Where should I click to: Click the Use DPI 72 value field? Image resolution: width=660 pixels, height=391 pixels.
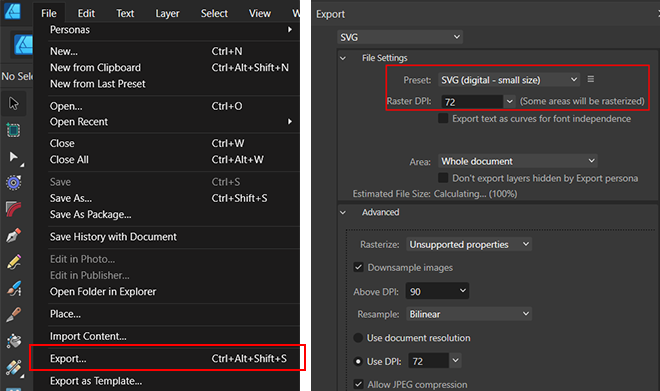(x=428, y=361)
